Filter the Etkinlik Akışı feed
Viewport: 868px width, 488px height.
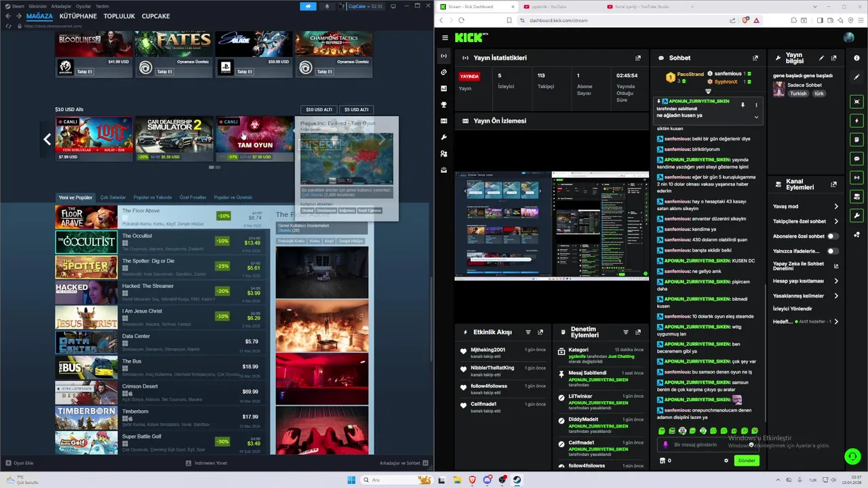click(x=528, y=332)
